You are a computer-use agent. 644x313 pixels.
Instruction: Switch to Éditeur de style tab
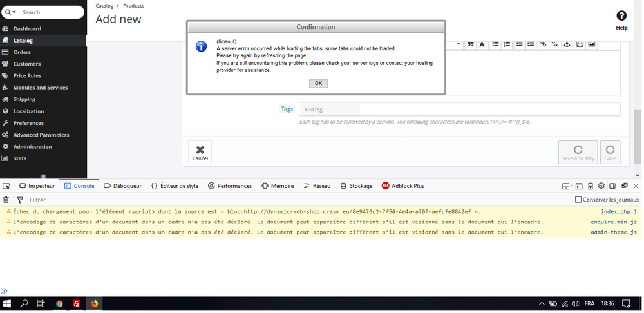[x=175, y=186]
